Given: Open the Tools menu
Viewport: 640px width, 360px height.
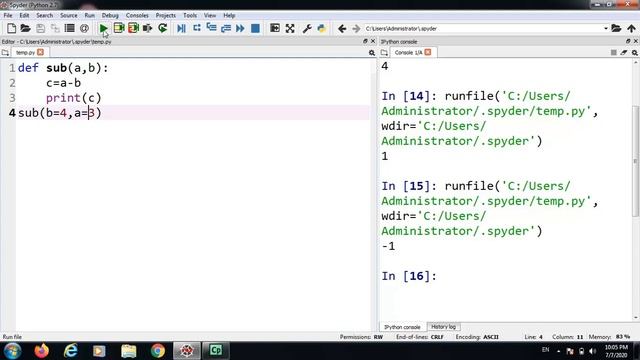Looking at the screenshot, I should (190, 16).
